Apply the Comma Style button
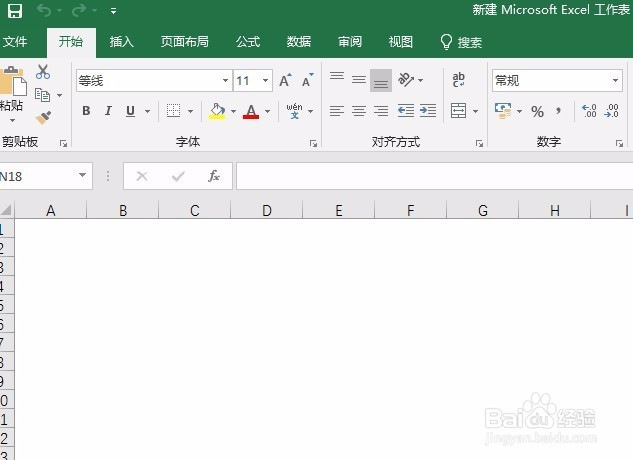Image resolution: width=633 pixels, height=460 pixels. tap(559, 111)
